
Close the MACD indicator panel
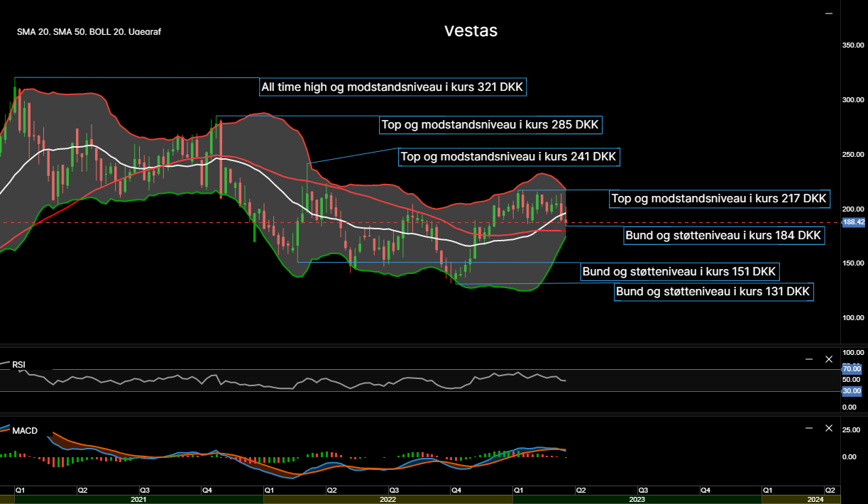click(828, 428)
